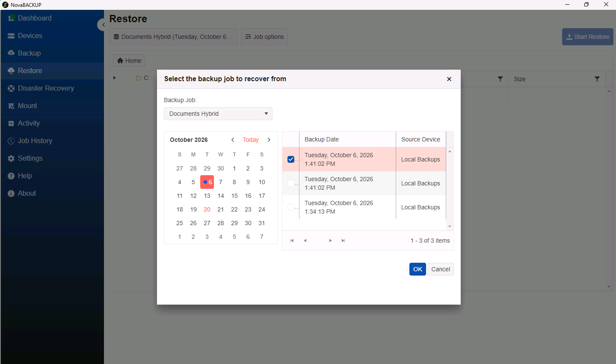This screenshot has width=616, height=364.
Task: Go to previous month in calendar
Action: (233, 140)
